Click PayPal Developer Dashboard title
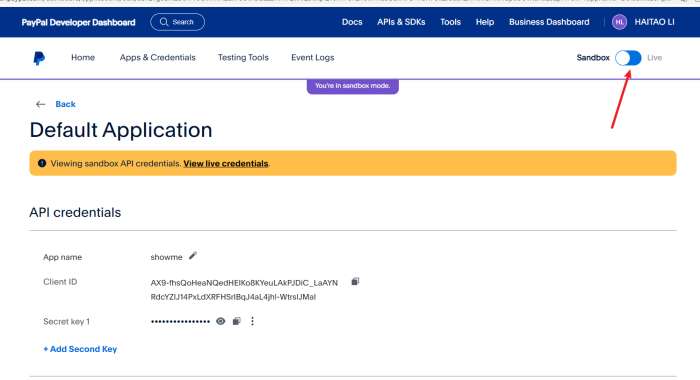 (78, 22)
